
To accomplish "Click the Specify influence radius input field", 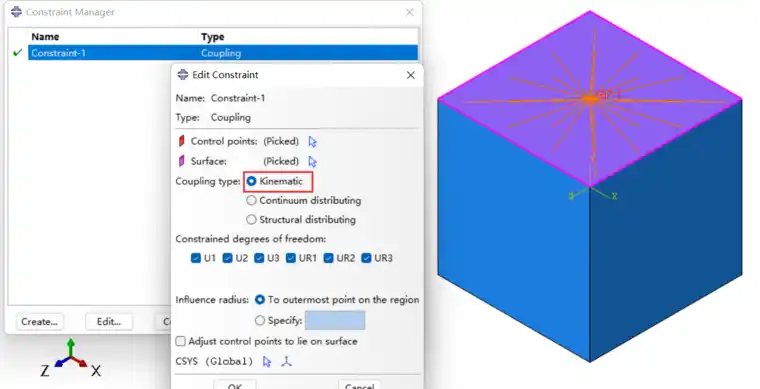I will (335, 320).
